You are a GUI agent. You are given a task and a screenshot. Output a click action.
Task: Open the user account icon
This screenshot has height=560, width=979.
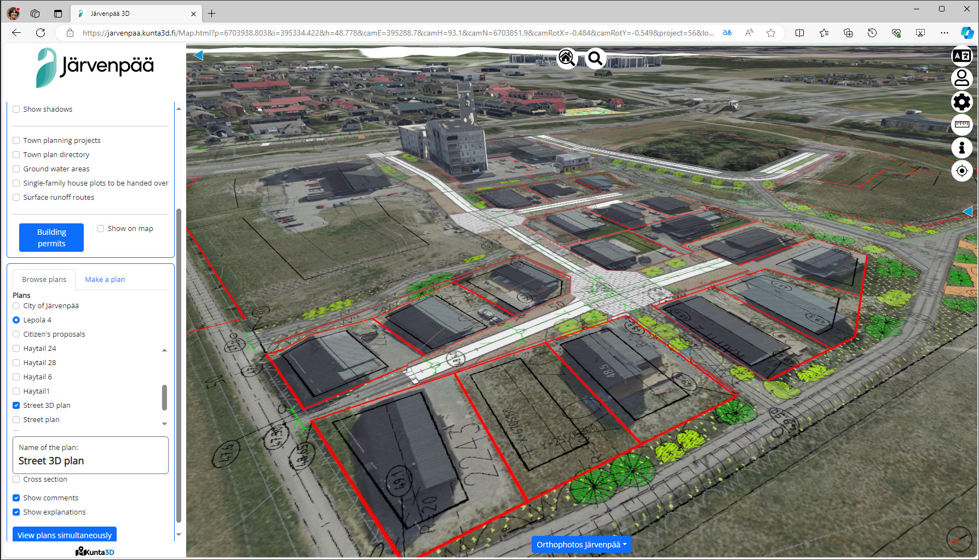click(x=961, y=78)
